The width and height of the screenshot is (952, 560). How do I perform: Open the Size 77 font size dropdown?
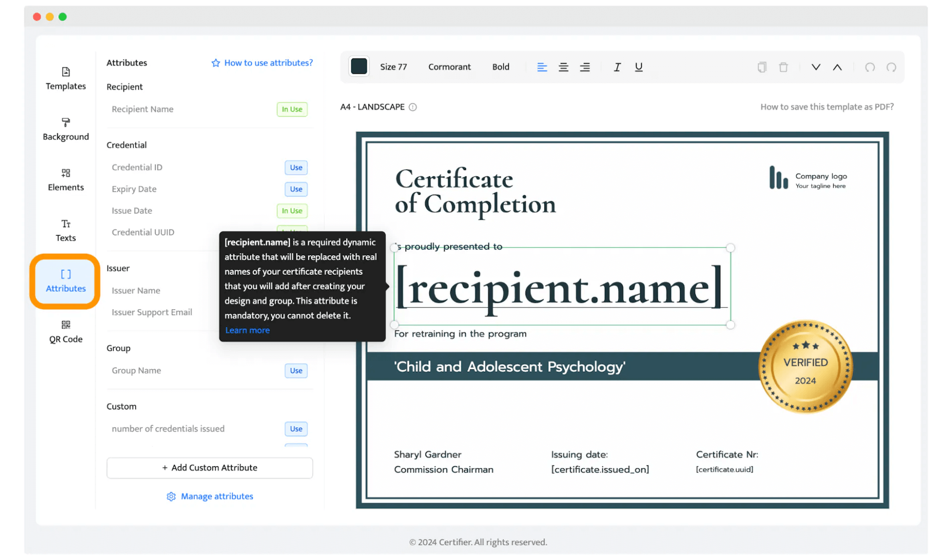point(393,67)
